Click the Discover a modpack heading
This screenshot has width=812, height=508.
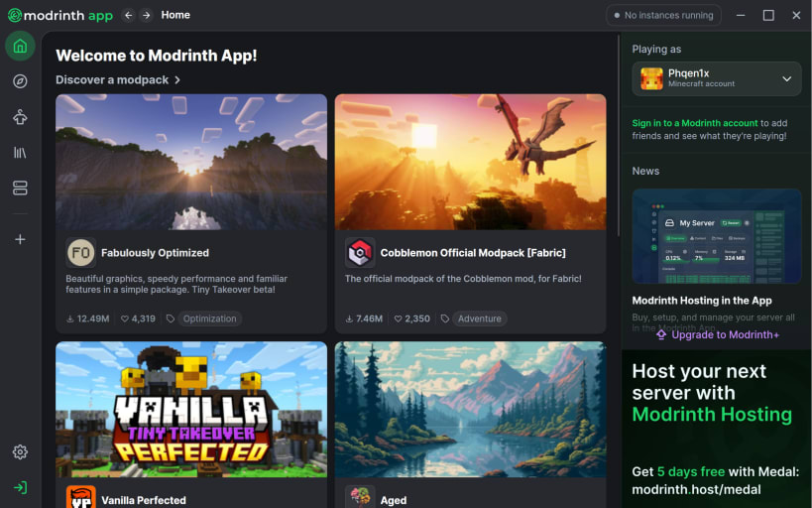[x=112, y=79]
